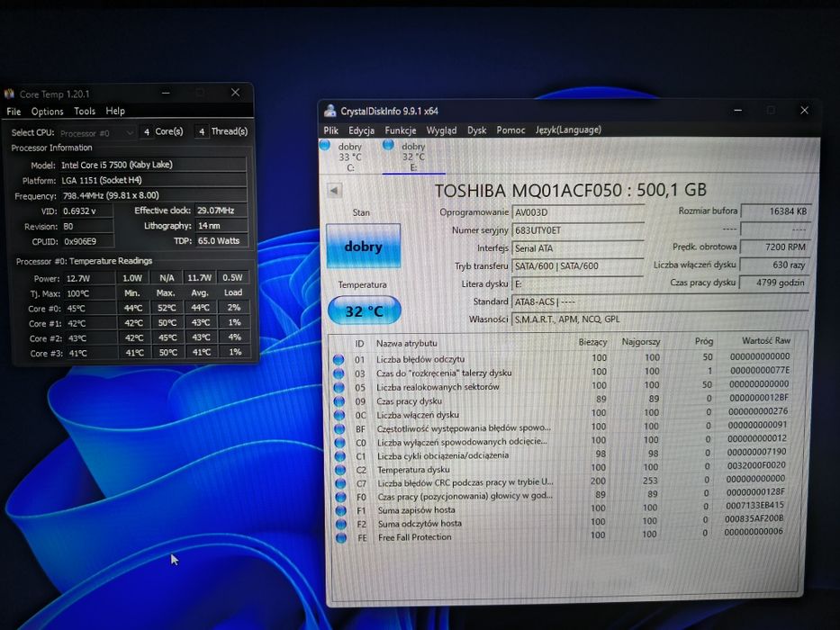Open the Wygląd menu
The width and height of the screenshot is (840, 630).
point(441,130)
